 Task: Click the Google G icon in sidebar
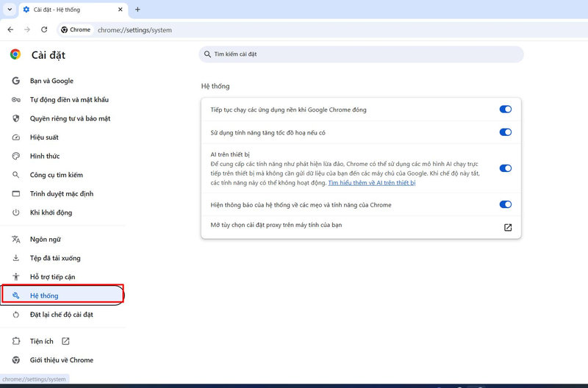[x=15, y=81]
